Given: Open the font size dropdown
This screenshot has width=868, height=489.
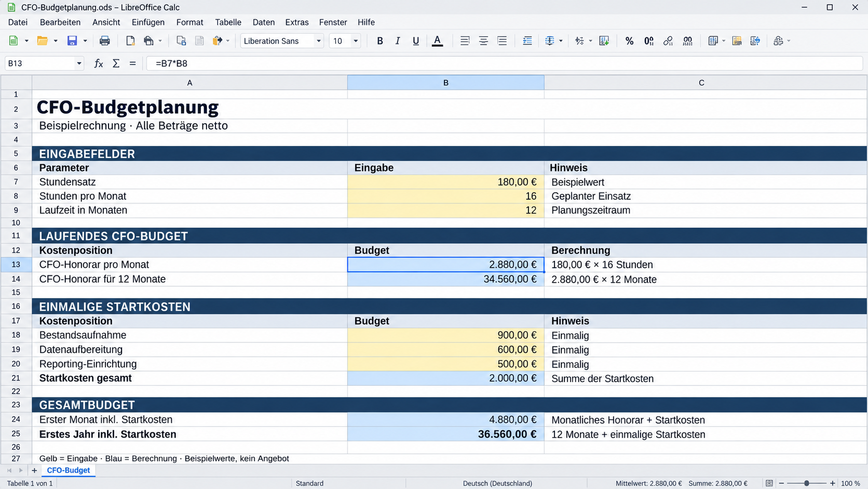Looking at the screenshot, I should 356,41.
